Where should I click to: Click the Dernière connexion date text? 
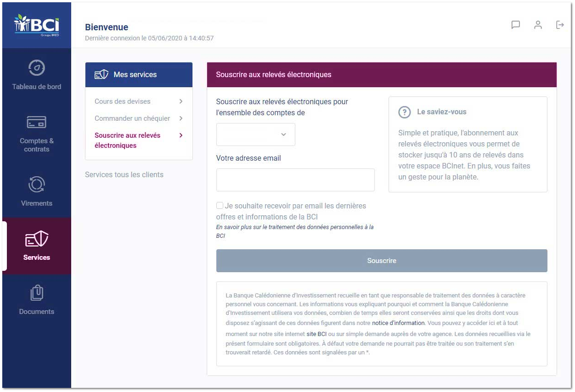click(149, 38)
